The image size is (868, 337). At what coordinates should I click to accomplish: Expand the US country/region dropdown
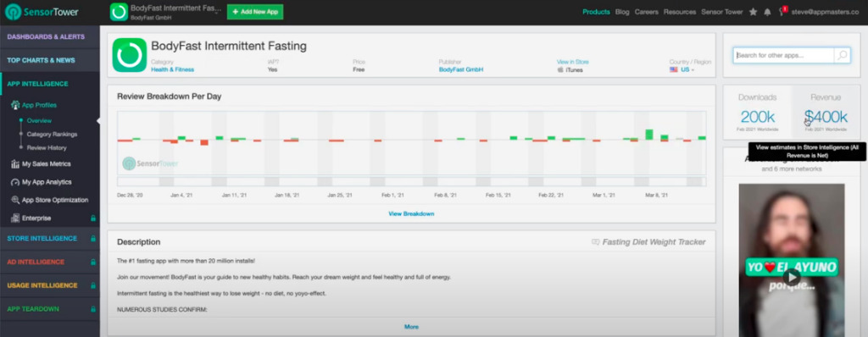[x=682, y=70]
